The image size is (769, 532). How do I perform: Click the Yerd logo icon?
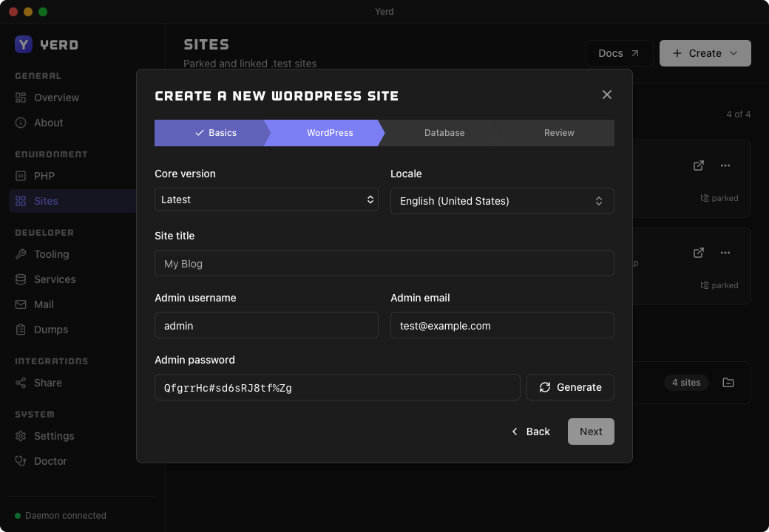[x=24, y=44]
